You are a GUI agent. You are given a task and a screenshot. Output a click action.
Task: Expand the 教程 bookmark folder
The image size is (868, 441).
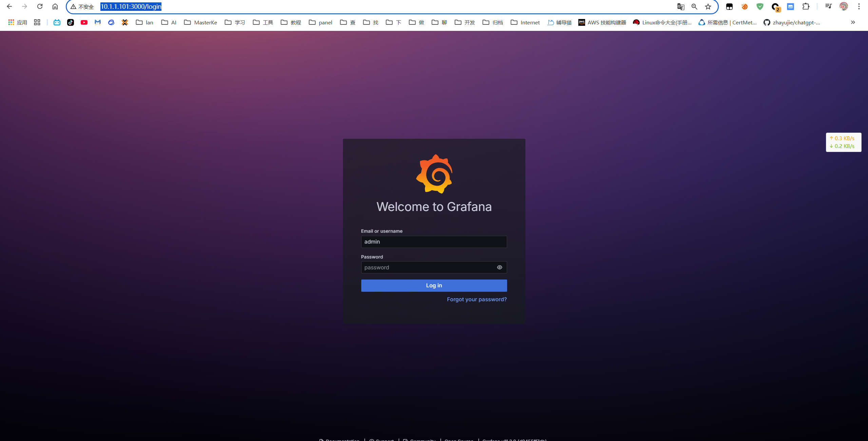tap(291, 22)
